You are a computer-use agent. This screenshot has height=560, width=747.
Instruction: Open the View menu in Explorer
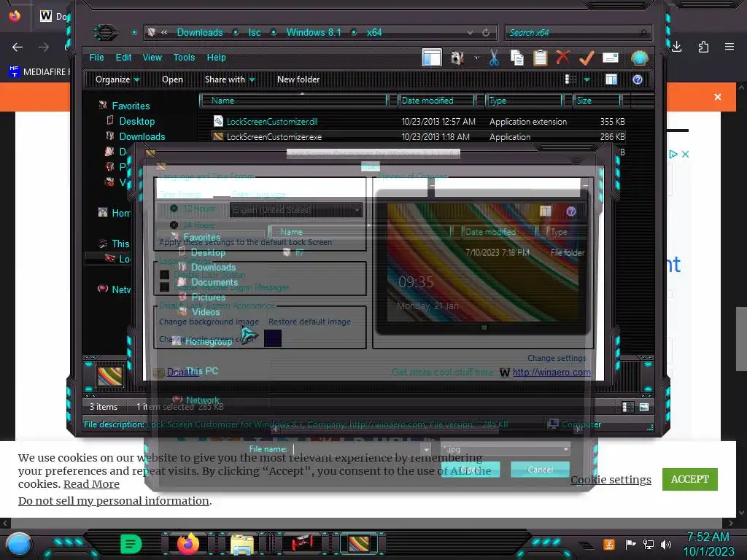tap(152, 57)
